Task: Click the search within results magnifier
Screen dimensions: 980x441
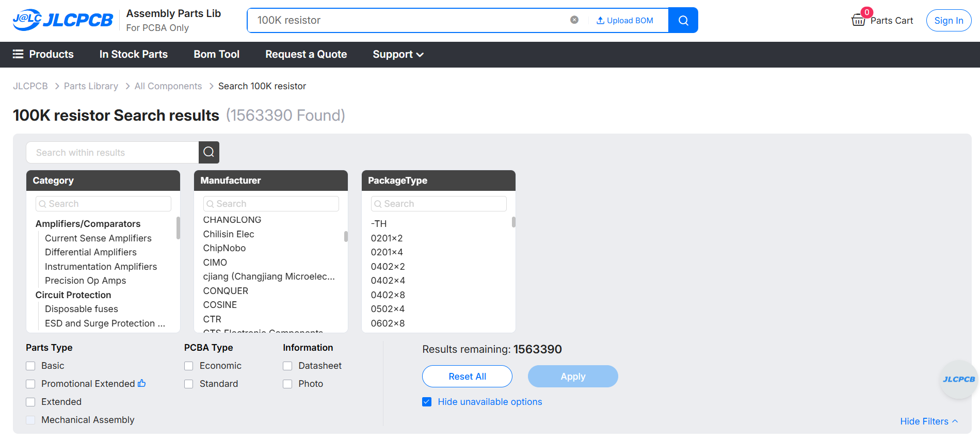Action: click(x=209, y=152)
